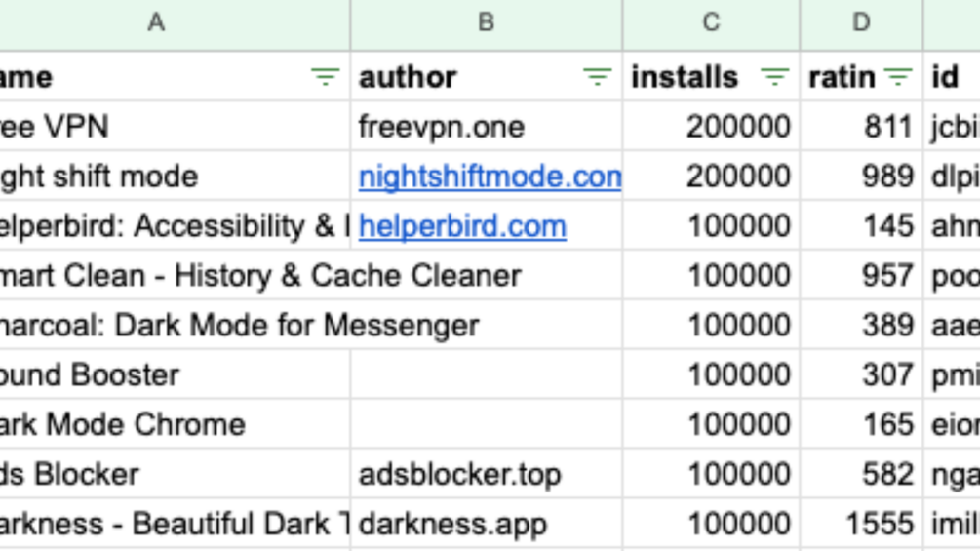This screenshot has height=551, width=980.
Task: Open the nightshiftmode.com link
Action: click(x=490, y=177)
